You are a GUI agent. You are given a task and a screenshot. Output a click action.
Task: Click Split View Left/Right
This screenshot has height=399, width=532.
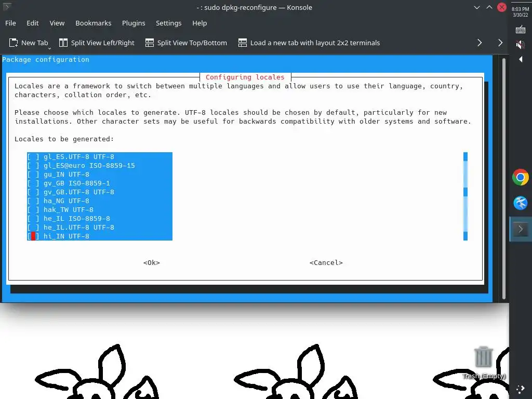(97, 43)
